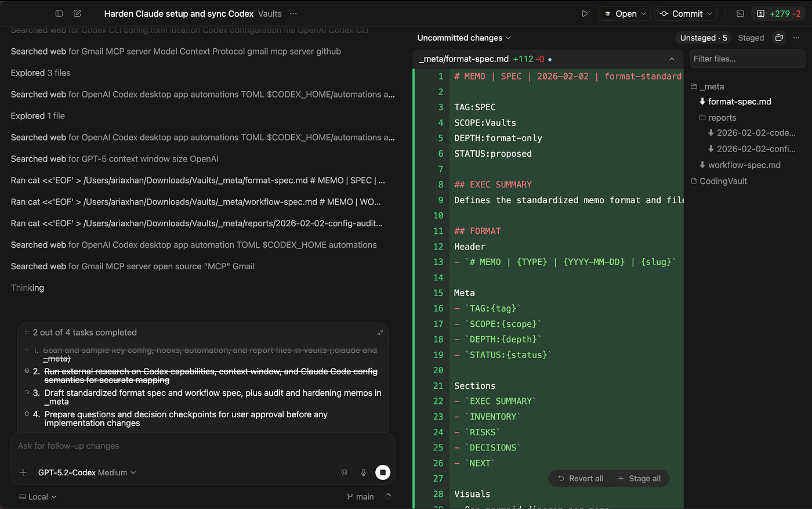Click diff line 1 MEMO SPEC header
Viewport: 812px width, 509px height.
[568, 76]
